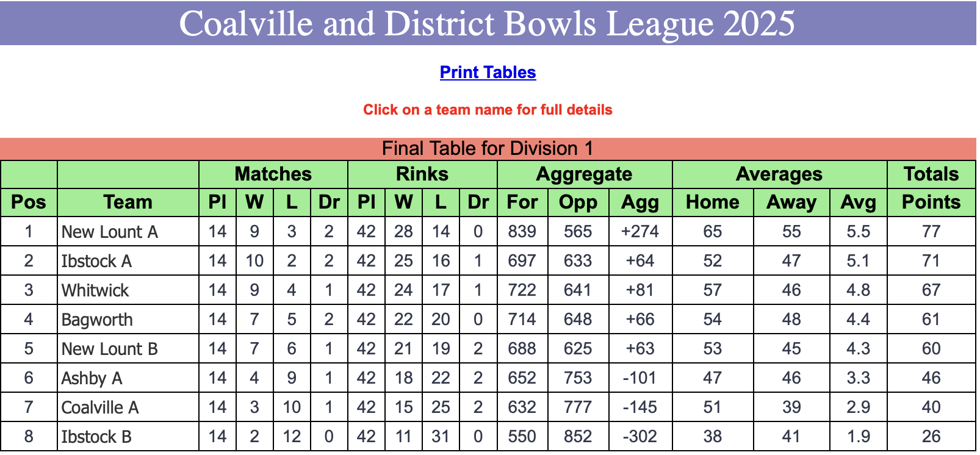The image size is (980, 455).
Task: View Ibstock B team details
Action: (96, 437)
